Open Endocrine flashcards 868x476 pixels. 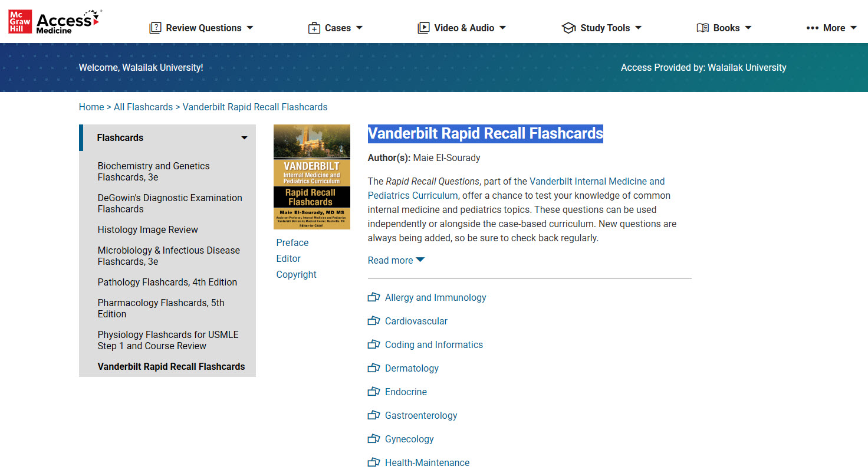[x=406, y=392]
